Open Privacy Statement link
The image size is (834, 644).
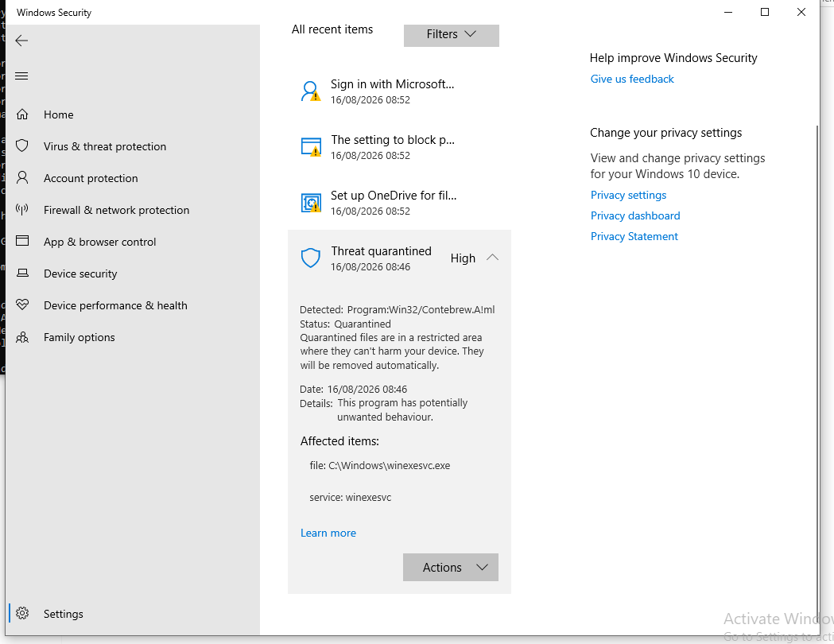click(x=634, y=236)
